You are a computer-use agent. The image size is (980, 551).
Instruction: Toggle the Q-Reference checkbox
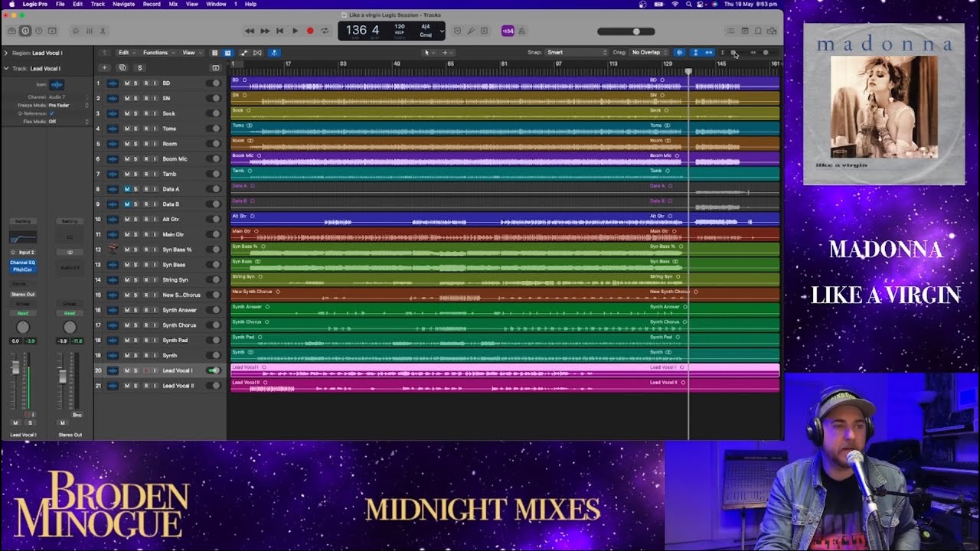click(x=51, y=113)
